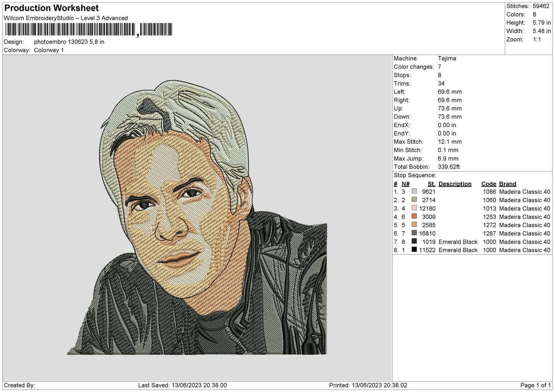Click the 'Brand' column header

tap(508, 184)
